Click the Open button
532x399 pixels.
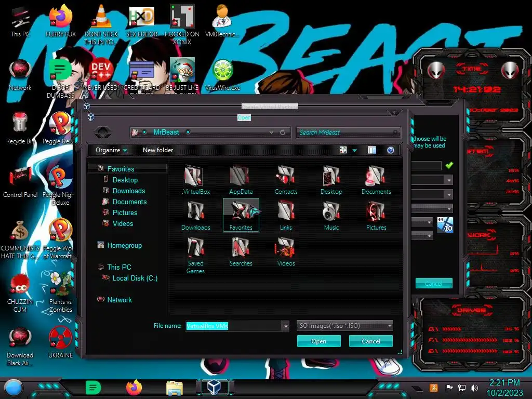tap(318, 341)
